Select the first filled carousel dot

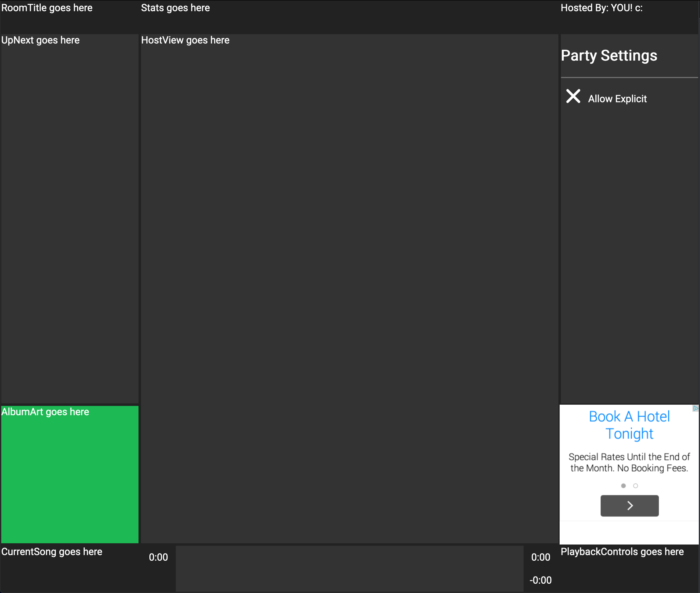point(623,486)
